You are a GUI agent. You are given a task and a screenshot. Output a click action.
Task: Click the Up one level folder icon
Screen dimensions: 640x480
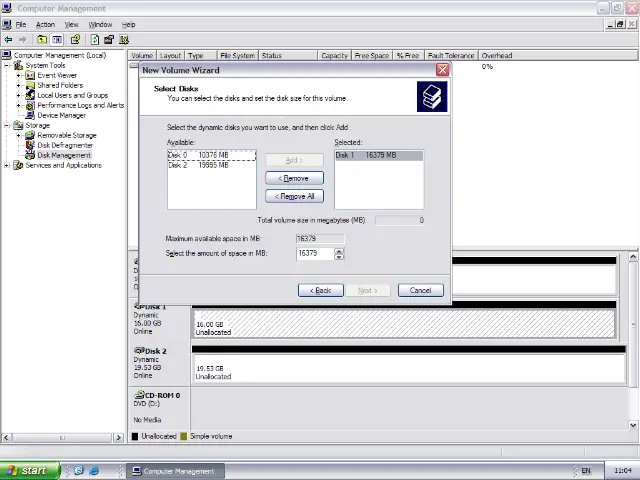(42, 40)
